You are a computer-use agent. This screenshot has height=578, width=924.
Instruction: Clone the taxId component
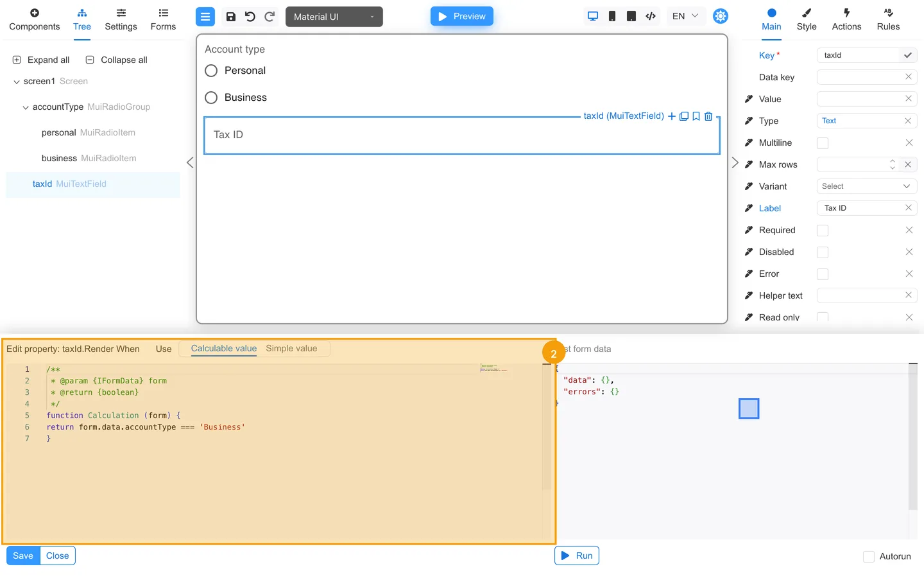684,116
